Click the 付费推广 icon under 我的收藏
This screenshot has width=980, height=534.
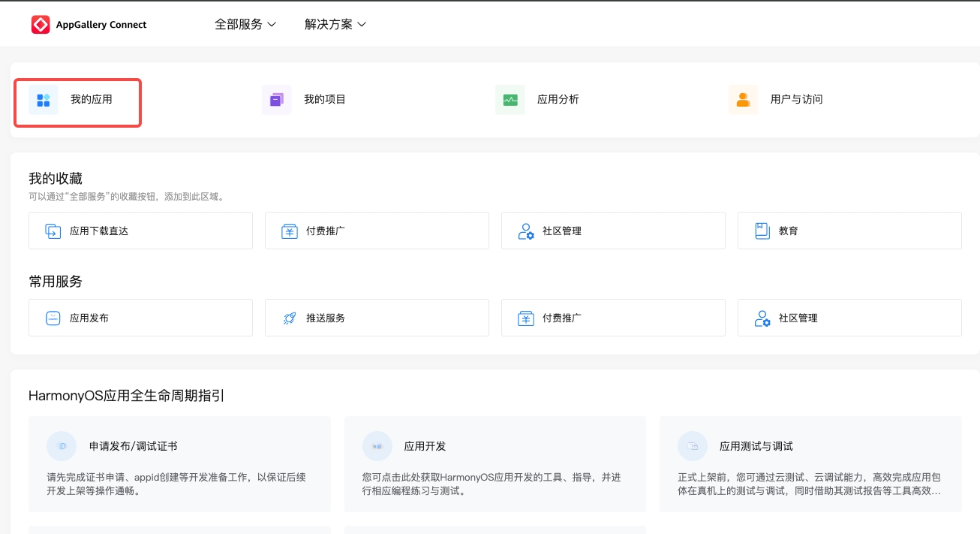290,231
